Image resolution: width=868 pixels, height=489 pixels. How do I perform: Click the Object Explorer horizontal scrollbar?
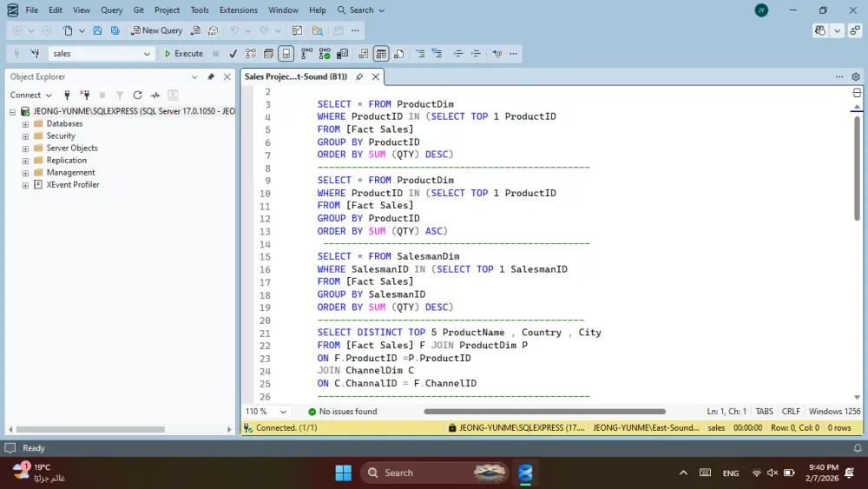point(90,429)
